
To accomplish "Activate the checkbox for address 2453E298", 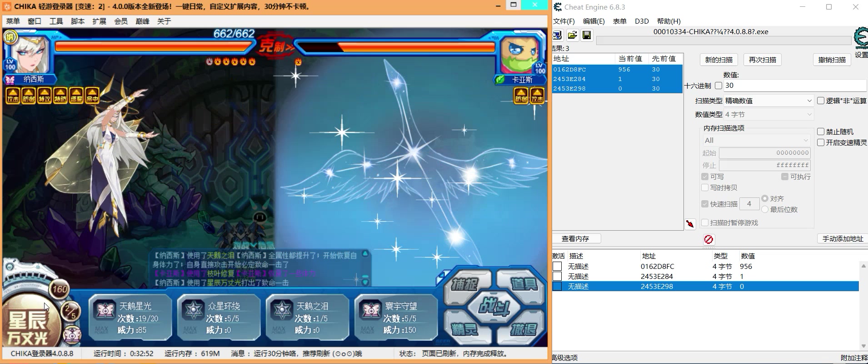I will click(x=557, y=287).
